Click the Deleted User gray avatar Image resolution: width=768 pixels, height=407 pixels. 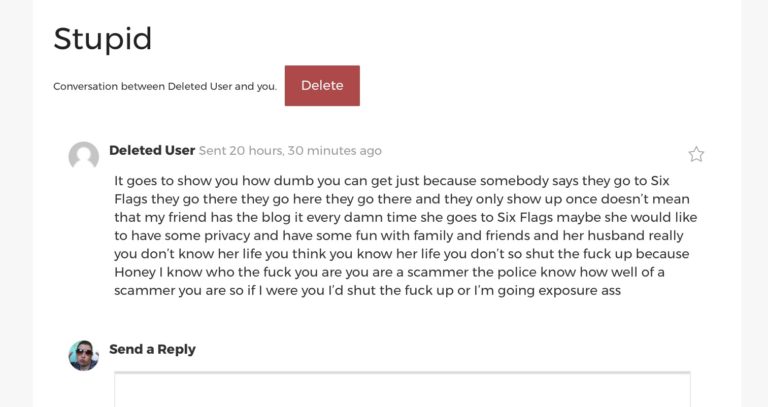[x=83, y=156]
